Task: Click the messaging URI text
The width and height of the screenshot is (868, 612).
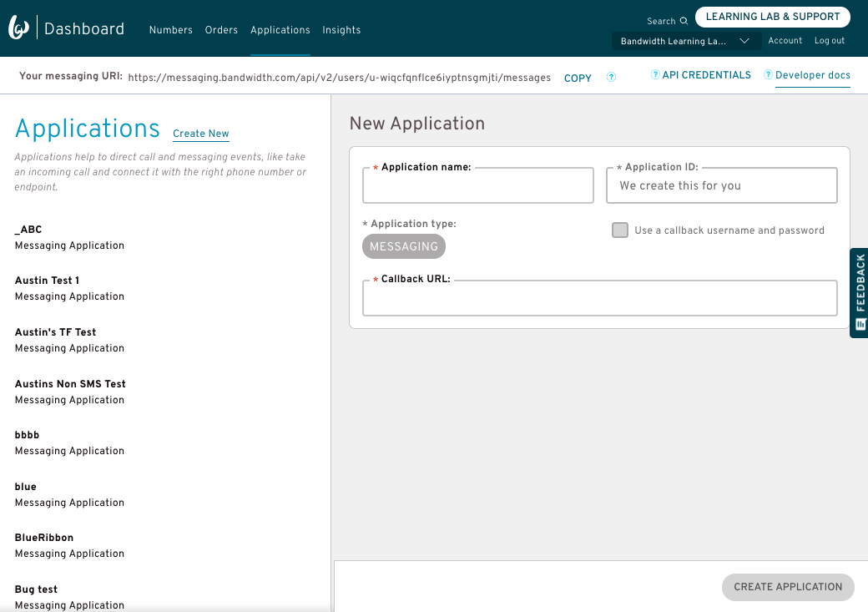Action: pos(340,78)
